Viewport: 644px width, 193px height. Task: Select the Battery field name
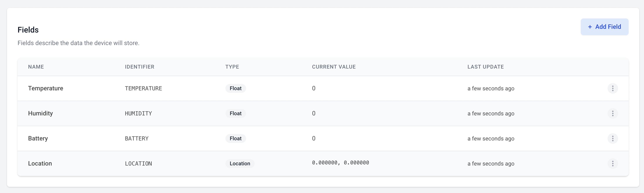(38, 138)
